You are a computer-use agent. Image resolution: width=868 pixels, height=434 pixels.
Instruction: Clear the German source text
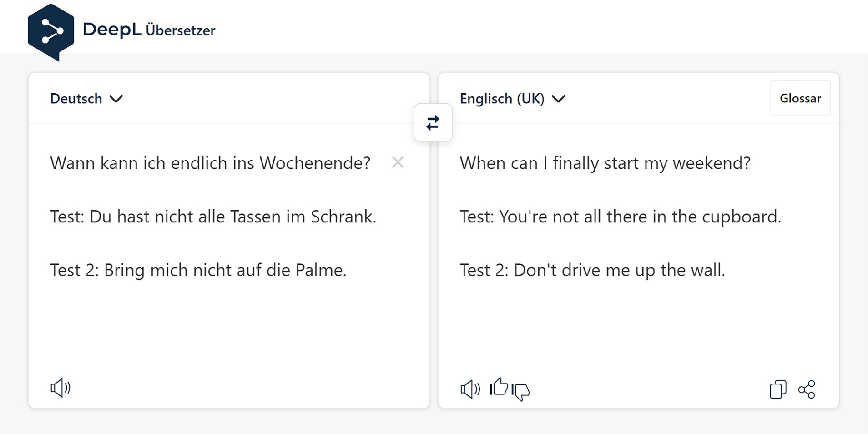(398, 162)
